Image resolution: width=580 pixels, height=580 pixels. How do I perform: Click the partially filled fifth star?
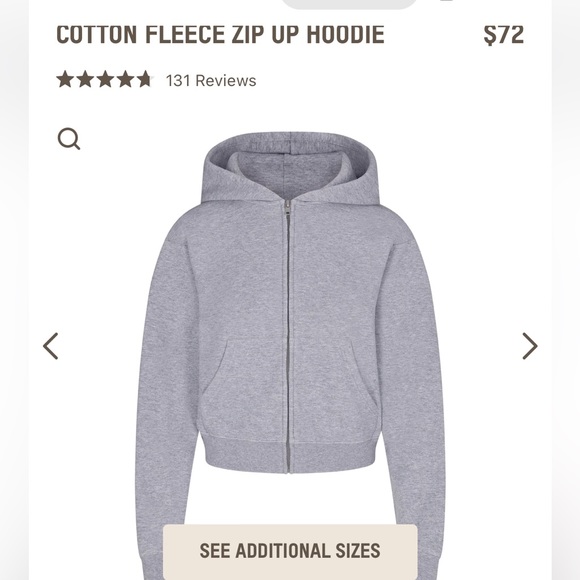pos(145,79)
